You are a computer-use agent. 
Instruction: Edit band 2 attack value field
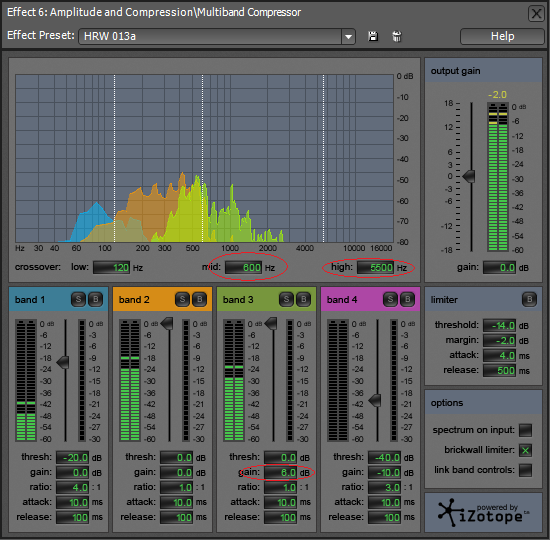[x=176, y=502]
